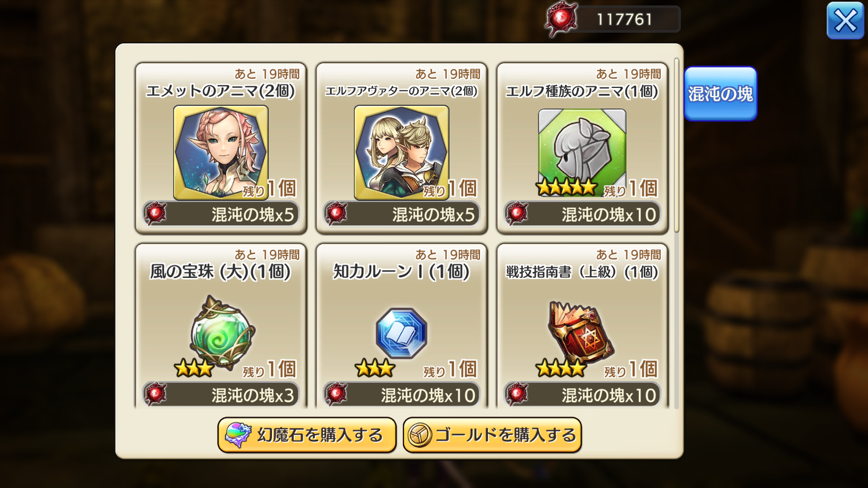Viewport: 868px width, 488px height.
Task: Click the gold coin icon on ゴールド button
Action: (420, 435)
